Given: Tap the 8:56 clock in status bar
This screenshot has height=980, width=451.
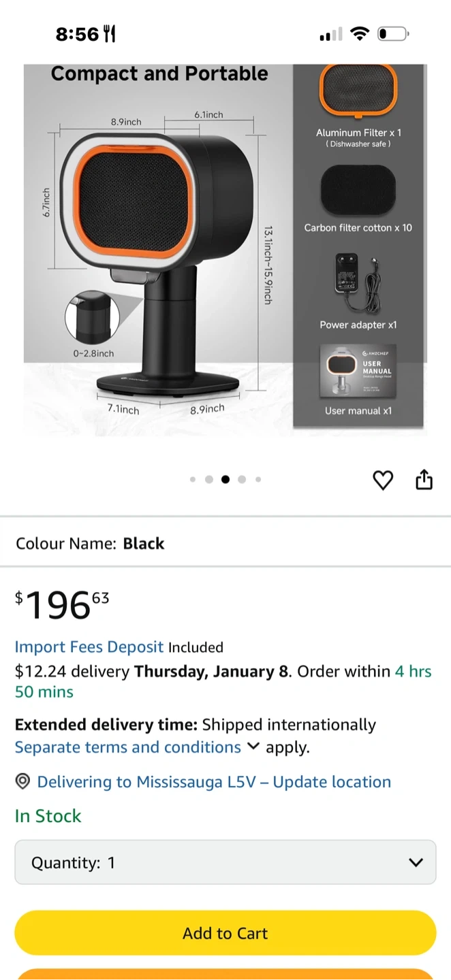Looking at the screenshot, I should point(77,34).
